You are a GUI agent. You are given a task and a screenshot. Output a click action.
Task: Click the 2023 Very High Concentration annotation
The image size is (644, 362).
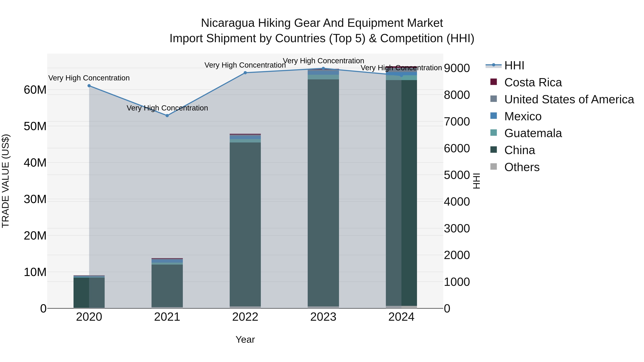pyautogui.click(x=323, y=61)
